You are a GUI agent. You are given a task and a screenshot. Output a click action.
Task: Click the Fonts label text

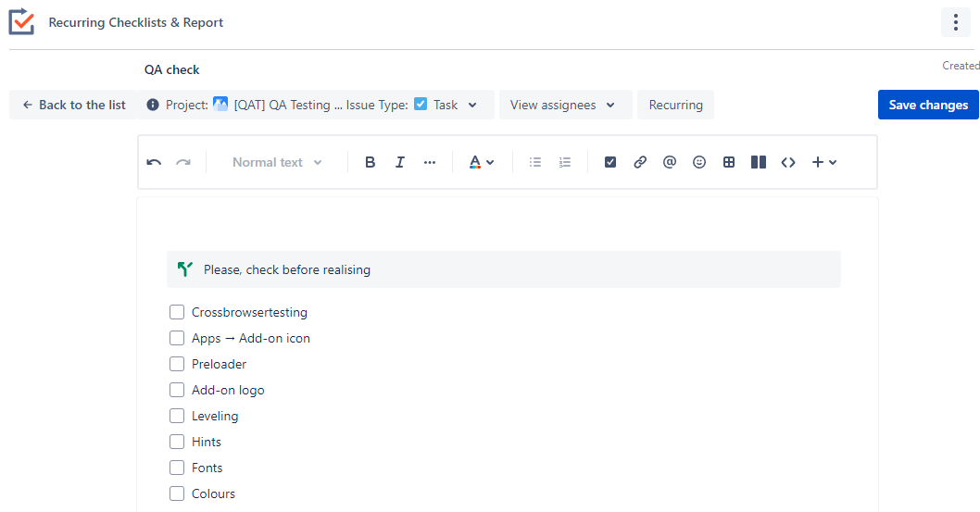[207, 468]
